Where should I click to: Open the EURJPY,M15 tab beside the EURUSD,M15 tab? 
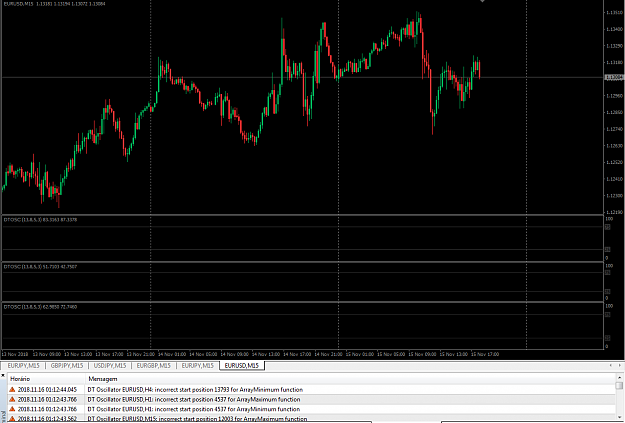[x=198, y=366]
